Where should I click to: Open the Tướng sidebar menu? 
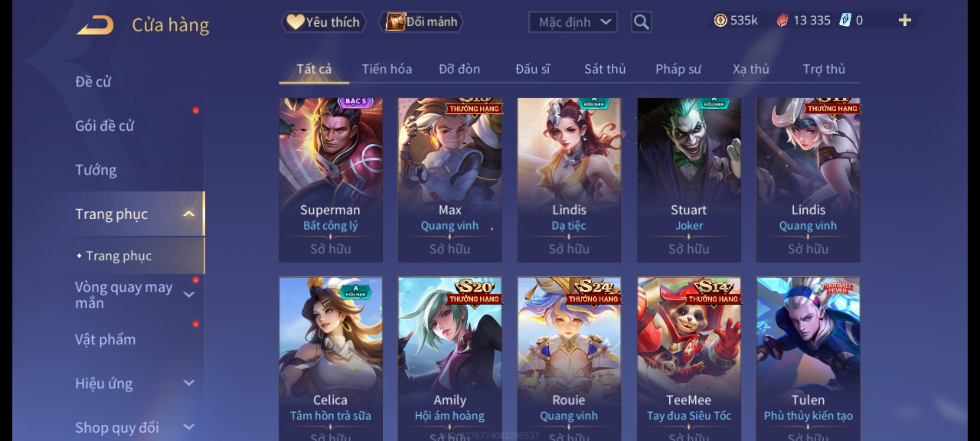pyautogui.click(x=96, y=170)
